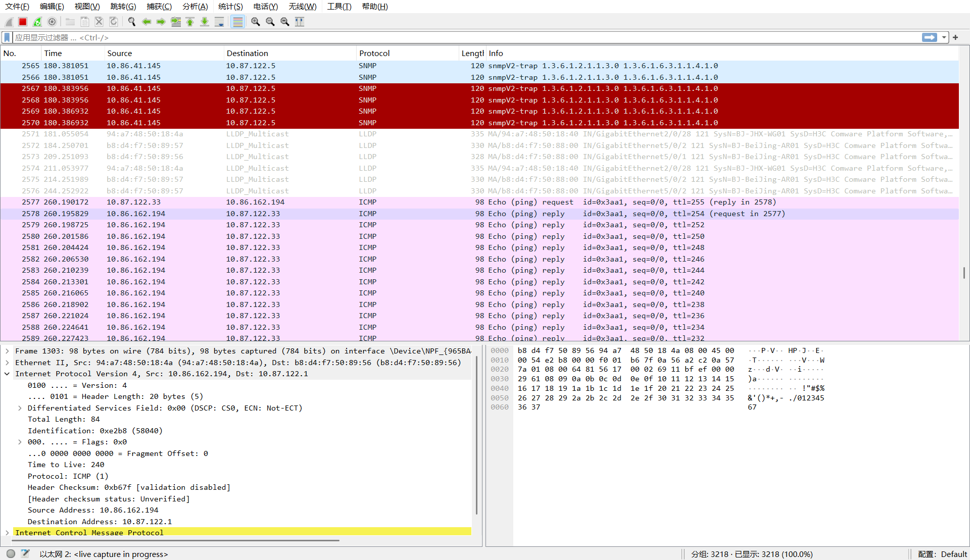The image size is (970, 560).
Task: Open the 分析(A) menu
Action: tap(195, 7)
